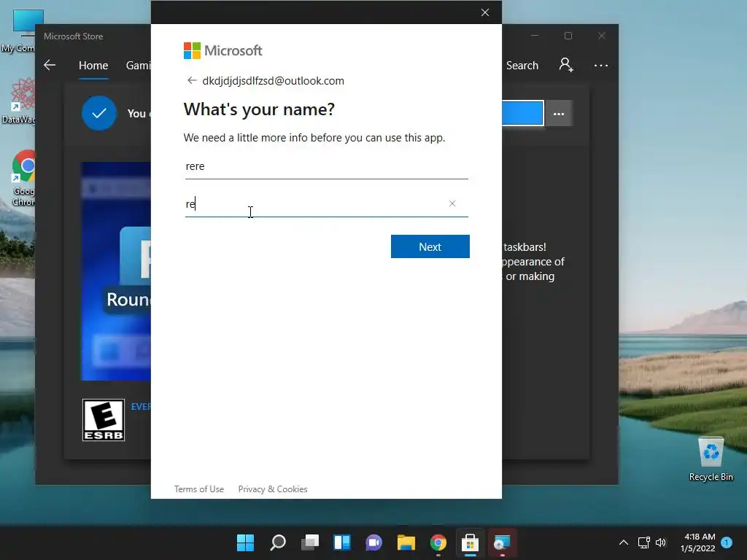This screenshot has height=560, width=747.
Task: Click the network icon in the system tray
Action: click(x=643, y=542)
